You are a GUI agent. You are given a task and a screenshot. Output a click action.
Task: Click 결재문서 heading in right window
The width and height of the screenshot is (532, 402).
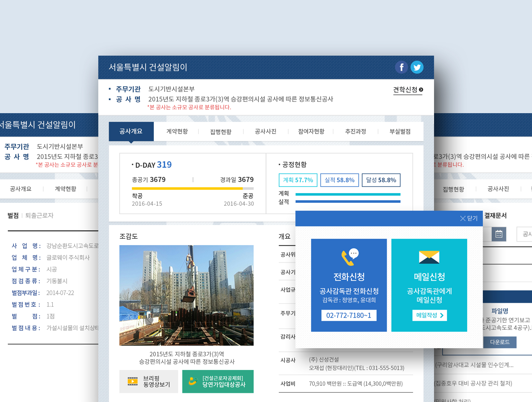point(495,215)
